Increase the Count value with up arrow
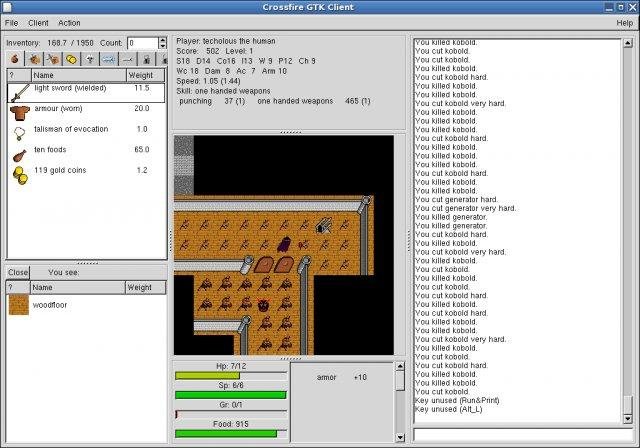 (x=162, y=40)
